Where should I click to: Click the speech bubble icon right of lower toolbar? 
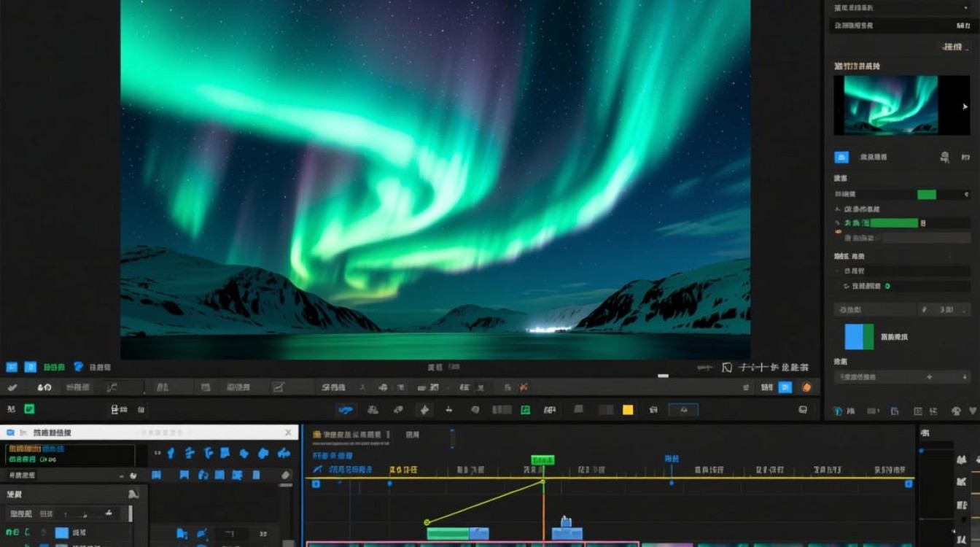point(803,410)
